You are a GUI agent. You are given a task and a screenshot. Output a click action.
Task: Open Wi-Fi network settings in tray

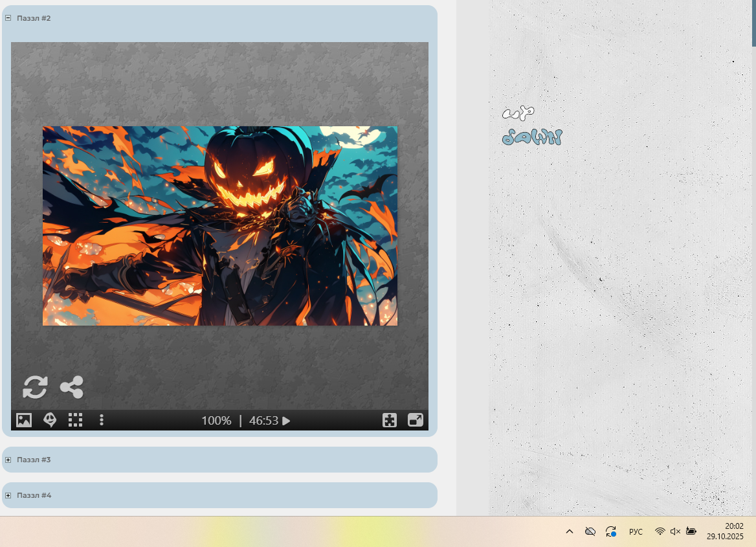[x=660, y=531]
